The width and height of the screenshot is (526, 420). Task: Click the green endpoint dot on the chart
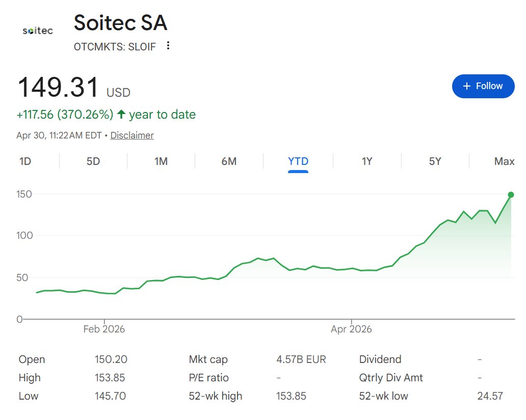[x=511, y=195]
